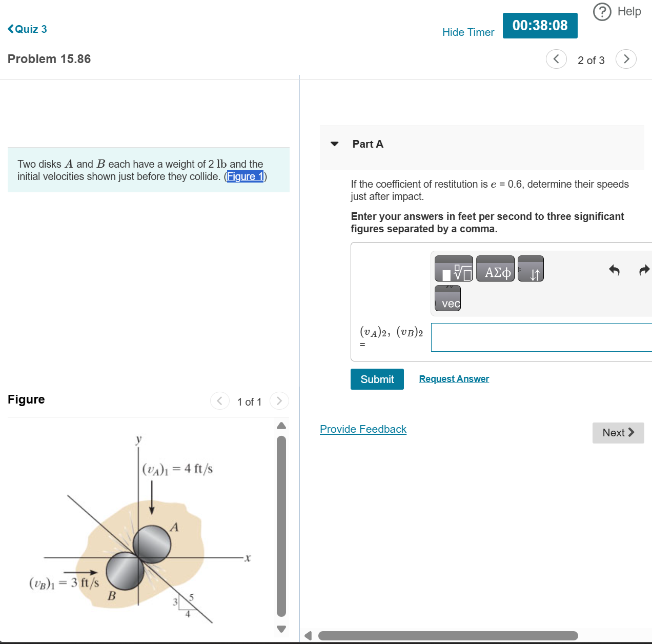Return to Quiz 3 overview
The width and height of the screenshot is (652, 644).
27,29
